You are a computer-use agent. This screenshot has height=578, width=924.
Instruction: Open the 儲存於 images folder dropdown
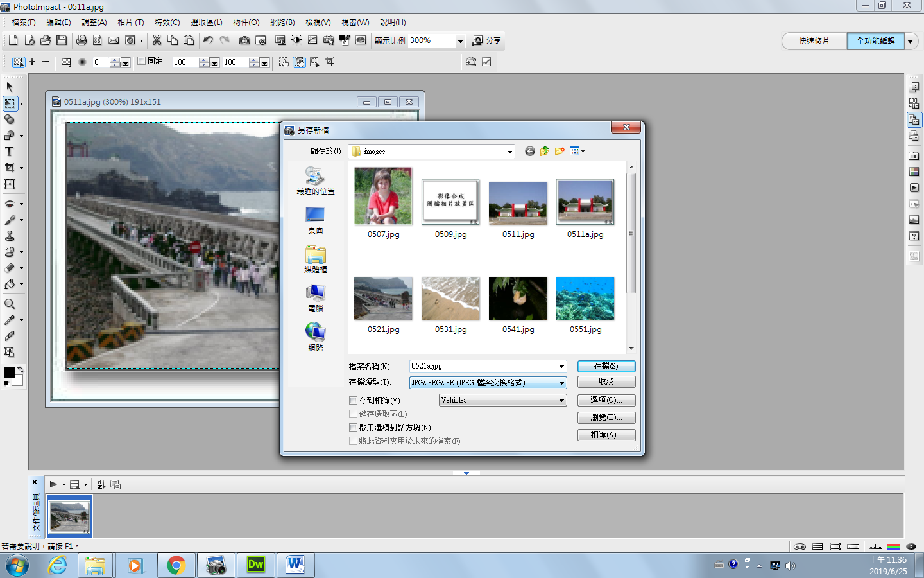[509, 152]
